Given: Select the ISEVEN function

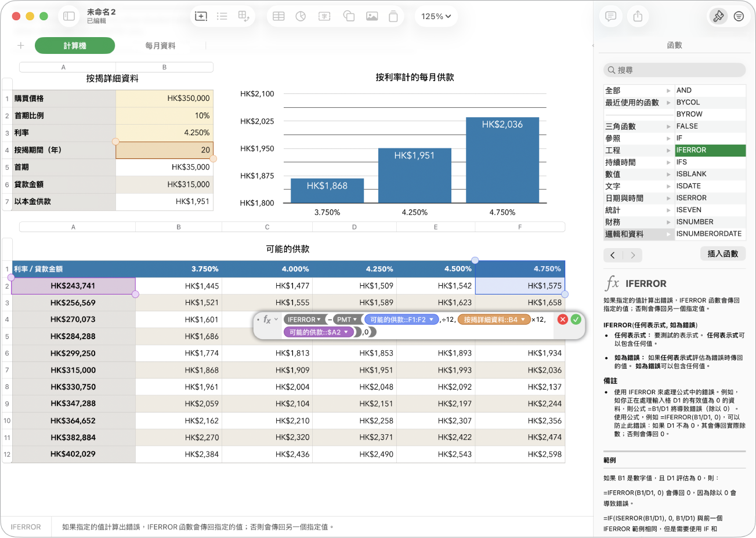Looking at the screenshot, I should pyautogui.click(x=710, y=210).
